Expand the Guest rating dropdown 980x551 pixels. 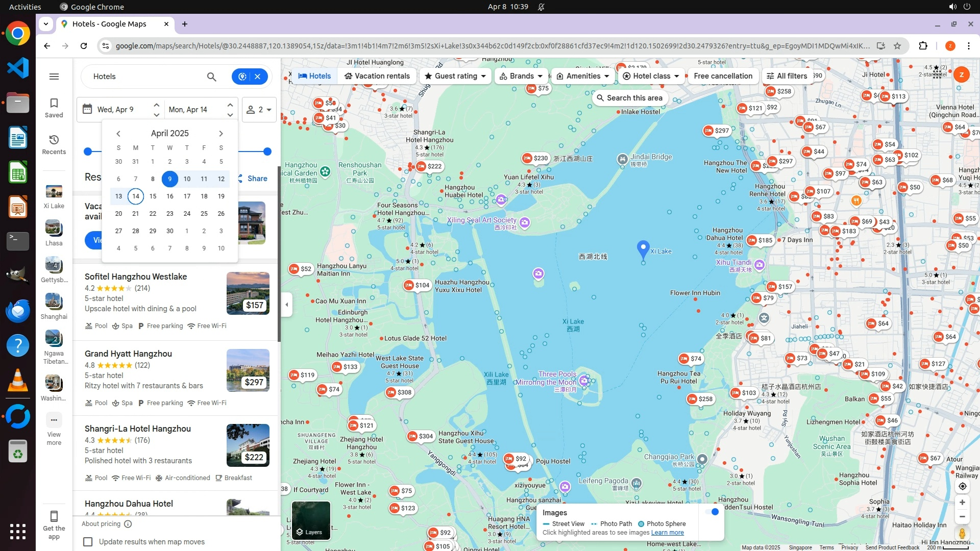coord(455,76)
